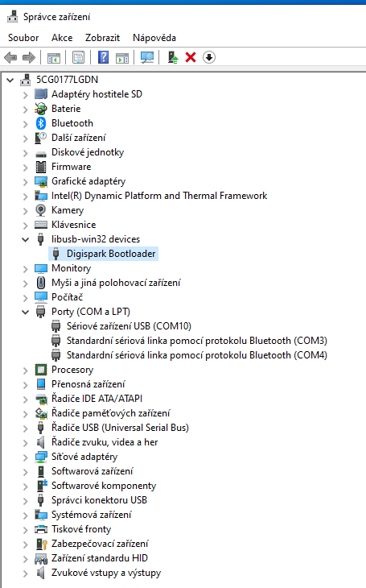Click the Show/Hide console tree icon
The image size is (366, 588).
click(x=54, y=57)
